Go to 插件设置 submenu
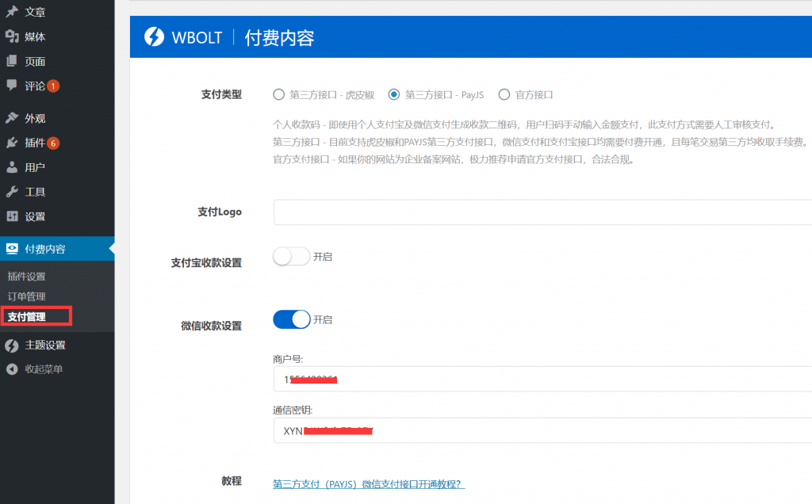 (26, 277)
